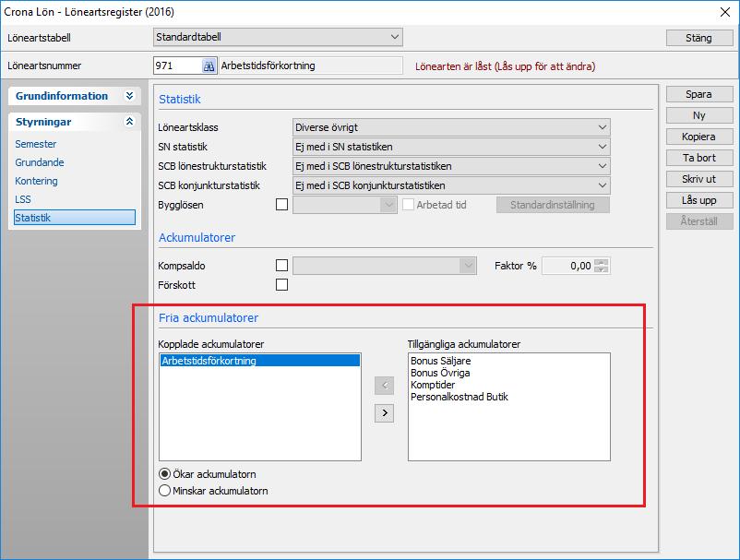Select Arbetstidsförkortning in Kopplade ackumulatorer
Viewport: 740px width, 560px height.
(260, 361)
